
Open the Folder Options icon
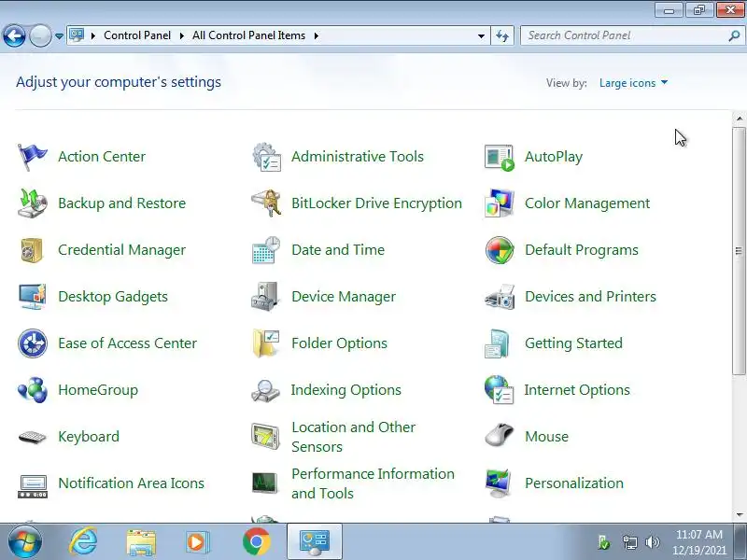tap(266, 343)
